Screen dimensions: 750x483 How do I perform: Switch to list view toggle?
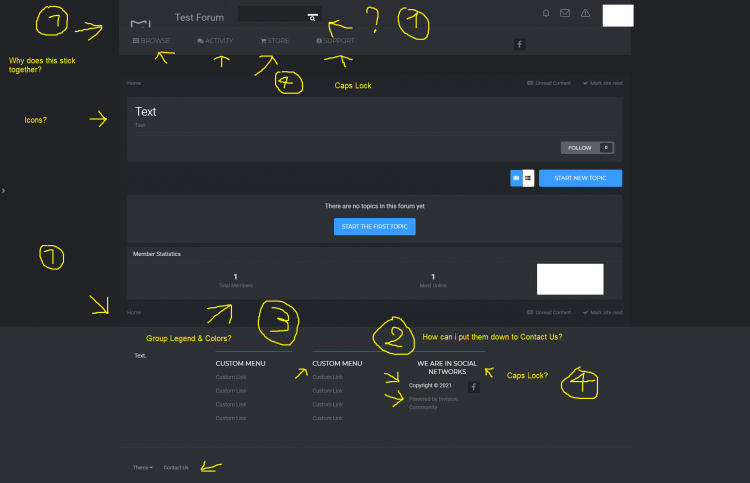point(528,178)
